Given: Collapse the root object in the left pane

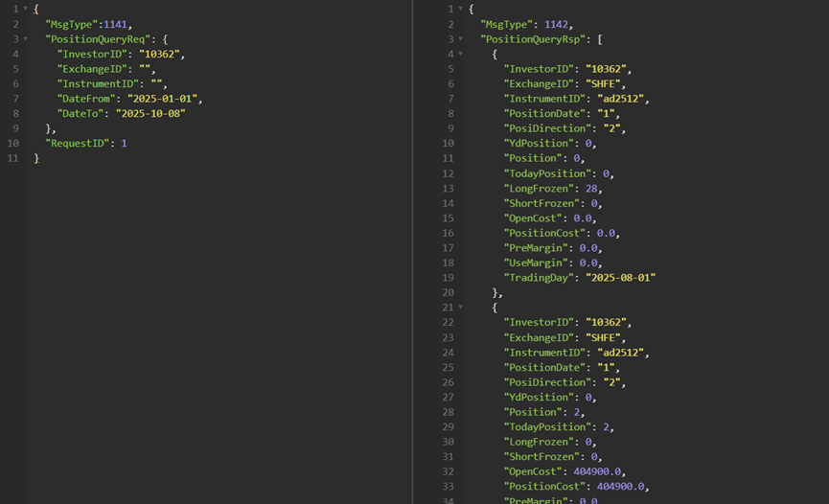Looking at the screenshot, I should coord(25,9).
